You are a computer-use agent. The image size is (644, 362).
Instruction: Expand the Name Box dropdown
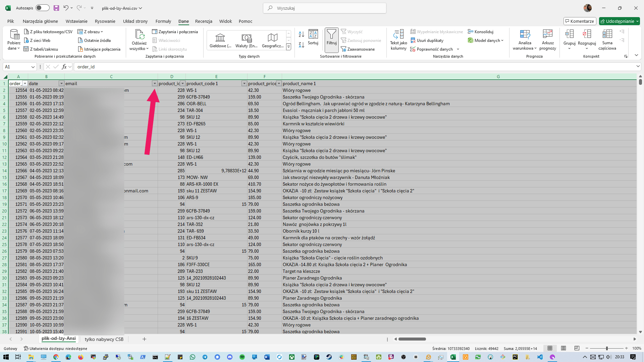point(33,67)
